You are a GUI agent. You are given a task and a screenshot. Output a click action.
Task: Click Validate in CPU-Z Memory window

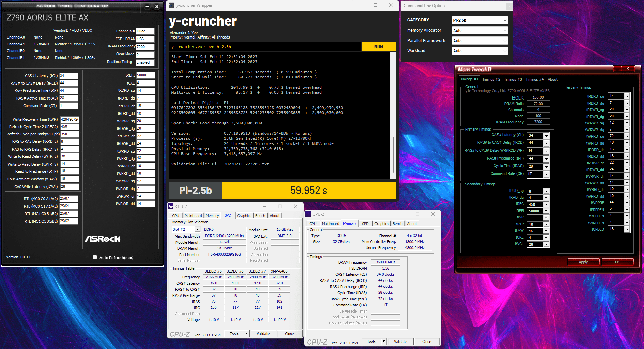coord(400,342)
